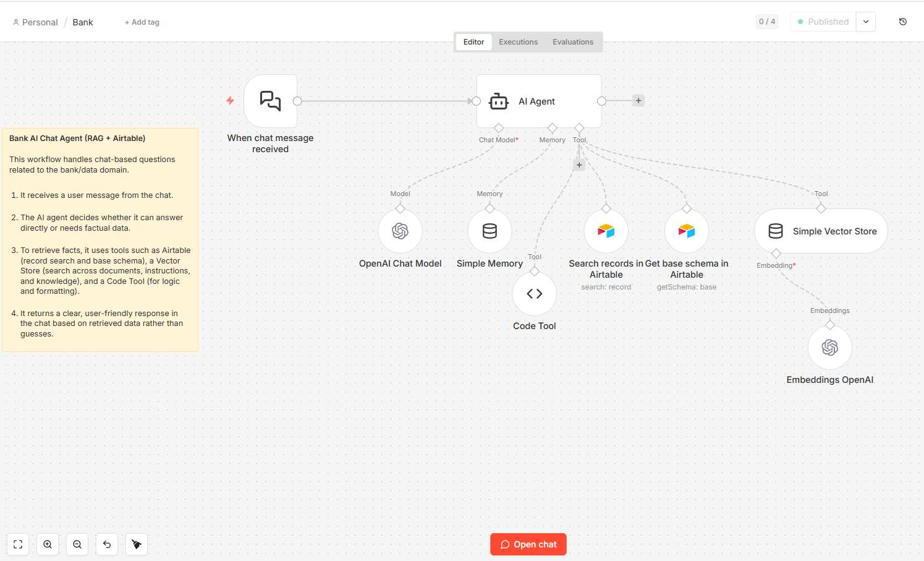Switch to the Executions tab
Screen dimensions: 924x561
click(x=518, y=42)
